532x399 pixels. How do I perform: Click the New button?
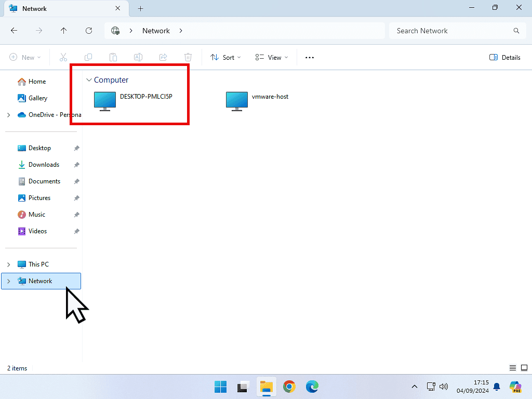[25, 58]
